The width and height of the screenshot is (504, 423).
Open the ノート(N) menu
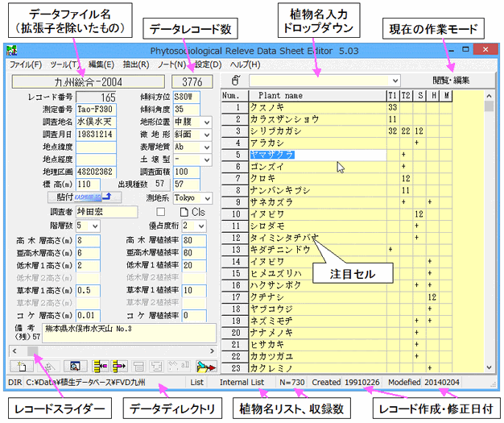point(171,64)
